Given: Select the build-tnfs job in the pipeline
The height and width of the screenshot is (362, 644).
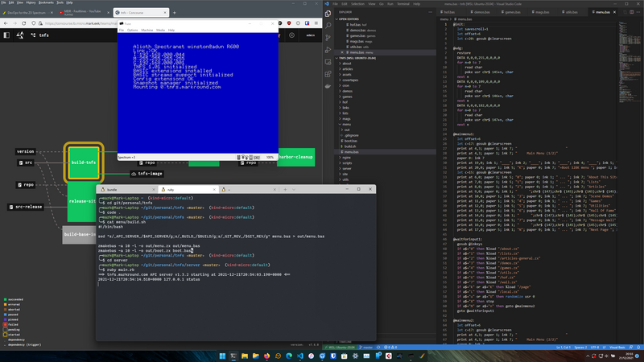Looking at the screenshot, I should coord(84,162).
